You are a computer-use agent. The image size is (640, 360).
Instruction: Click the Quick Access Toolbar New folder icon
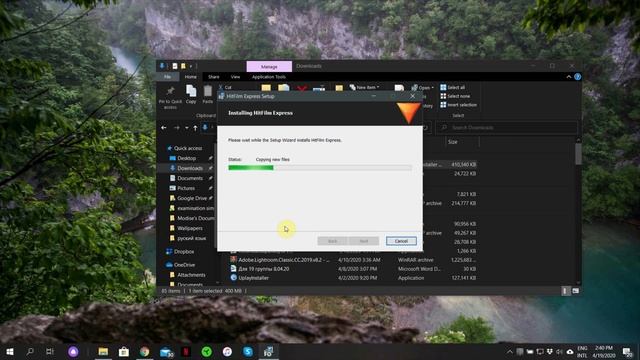click(x=183, y=66)
